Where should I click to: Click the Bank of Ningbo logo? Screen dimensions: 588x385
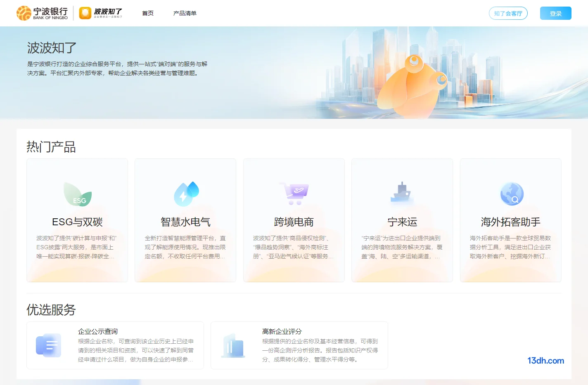[42, 13]
